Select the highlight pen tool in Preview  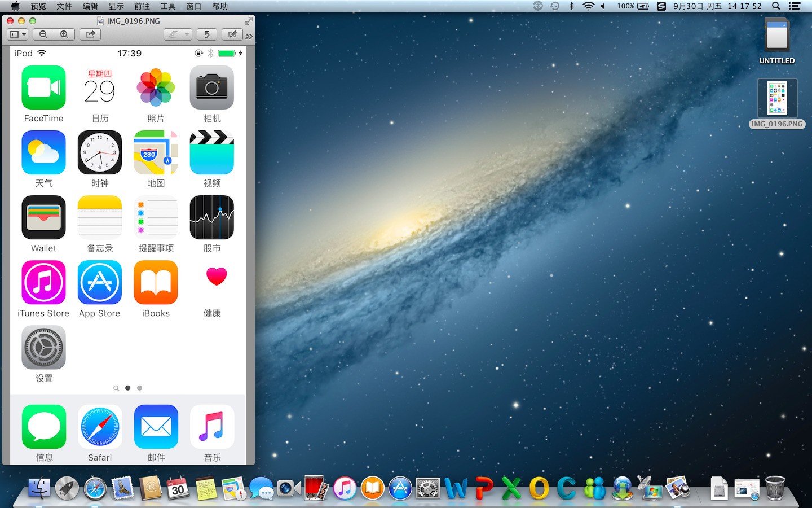[x=173, y=34]
